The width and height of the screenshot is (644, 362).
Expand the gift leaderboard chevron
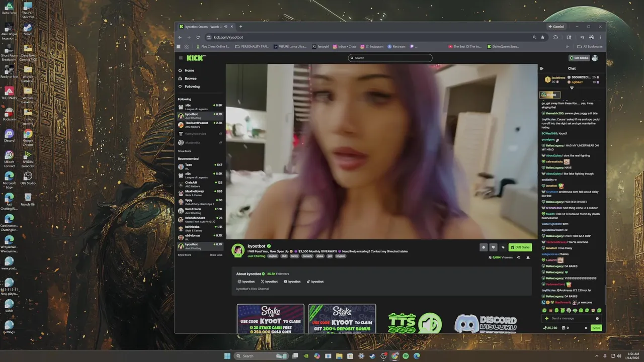[572, 88]
